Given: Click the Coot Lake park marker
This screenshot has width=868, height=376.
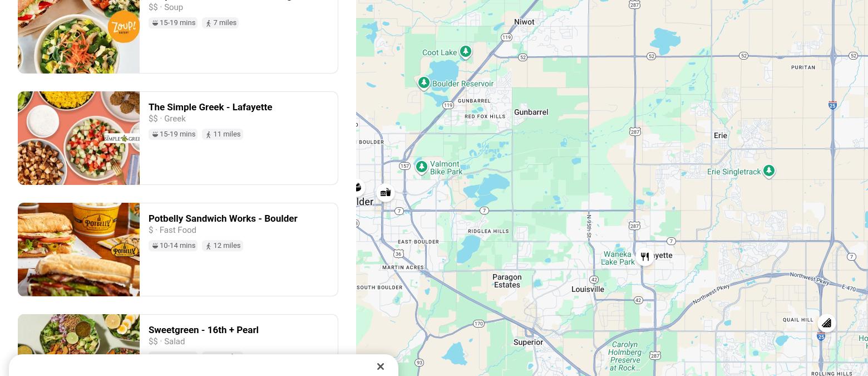Looking at the screenshot, I should tap(466, 52).
